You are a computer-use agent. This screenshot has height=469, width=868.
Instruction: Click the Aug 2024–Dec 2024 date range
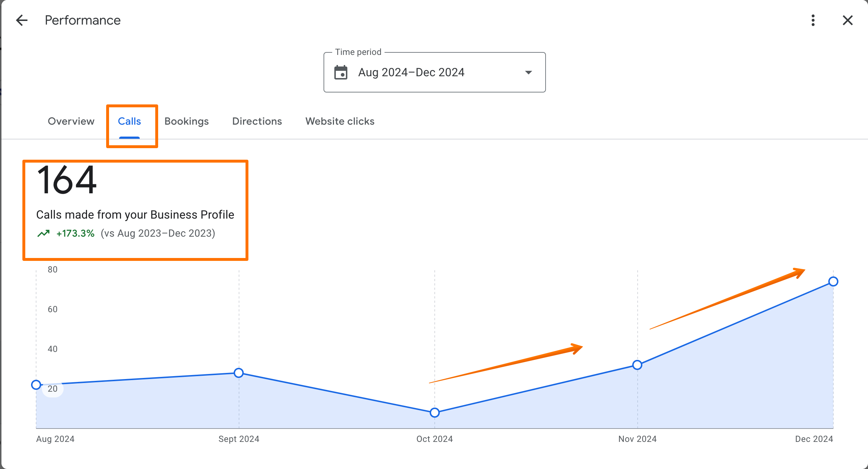[x=411, y=72]
